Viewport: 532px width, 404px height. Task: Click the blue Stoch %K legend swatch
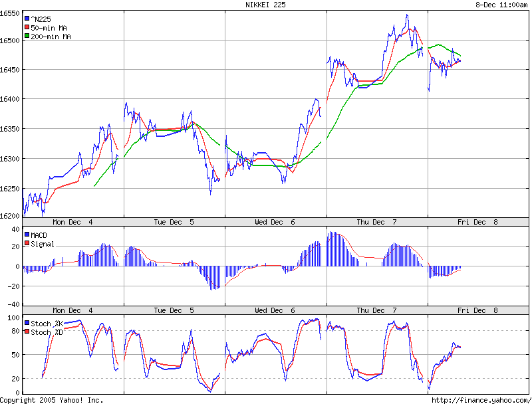coord(27,323)
